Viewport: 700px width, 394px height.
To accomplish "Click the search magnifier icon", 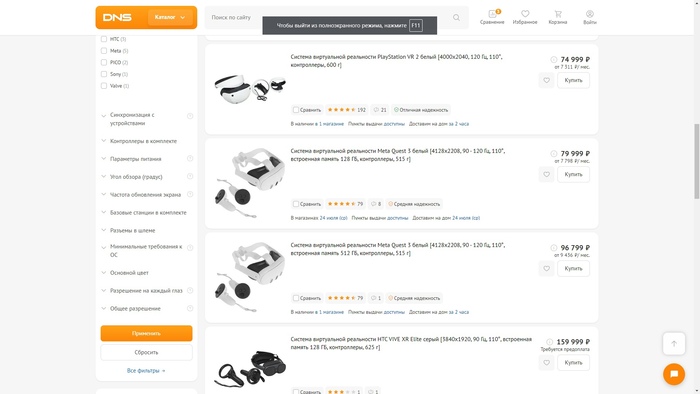I will [x=456, y=17].
